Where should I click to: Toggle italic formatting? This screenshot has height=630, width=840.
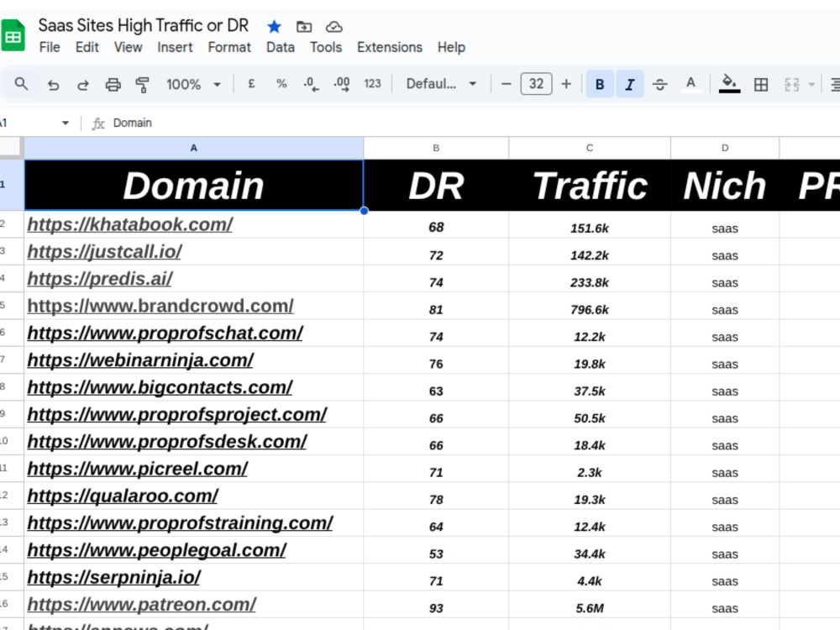pyautogui.click(x=630, y=84)
